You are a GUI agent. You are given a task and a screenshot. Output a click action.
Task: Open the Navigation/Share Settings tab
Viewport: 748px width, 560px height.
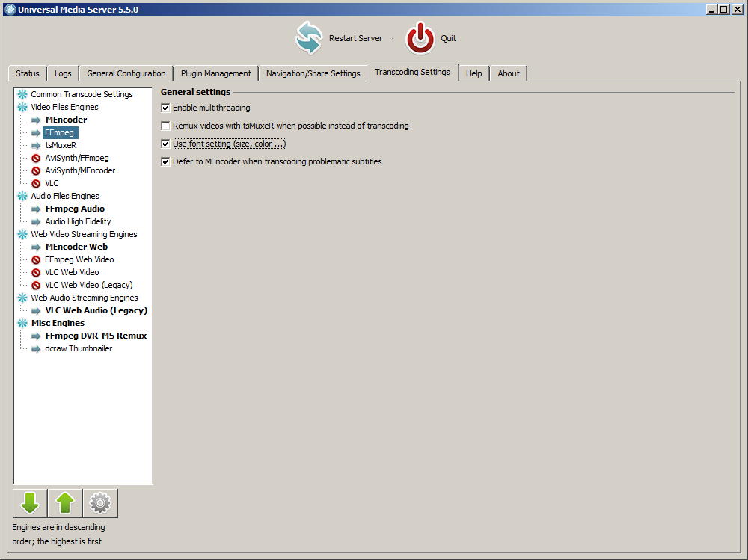coord(313,73)
